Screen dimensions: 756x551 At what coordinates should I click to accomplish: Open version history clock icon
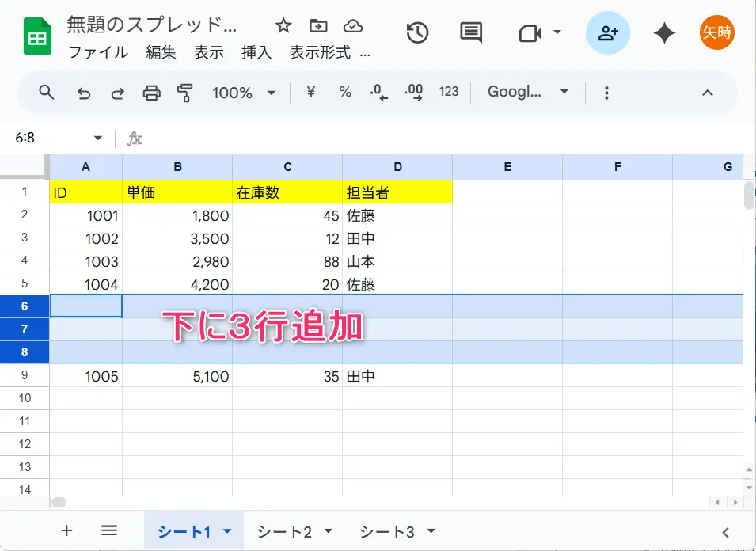417,32
